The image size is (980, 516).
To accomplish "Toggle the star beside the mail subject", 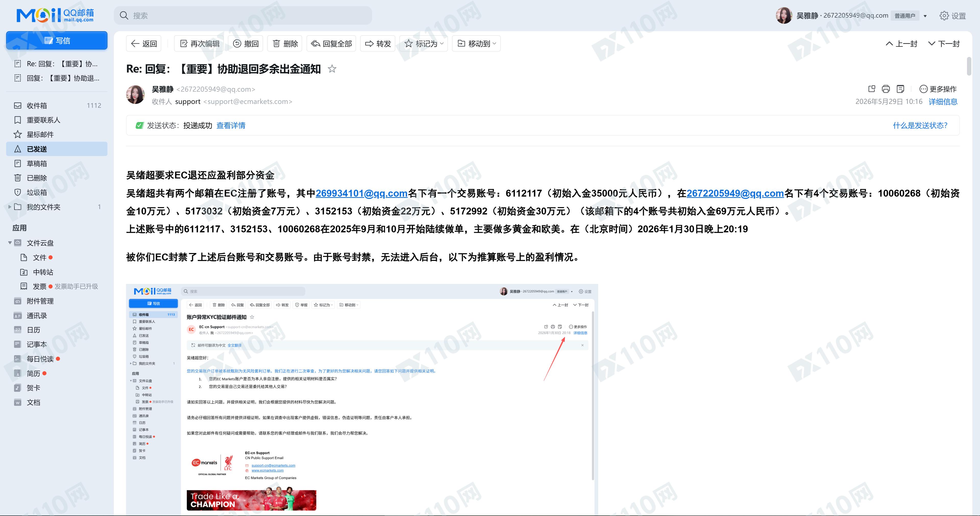I will (x=332, y=69).
